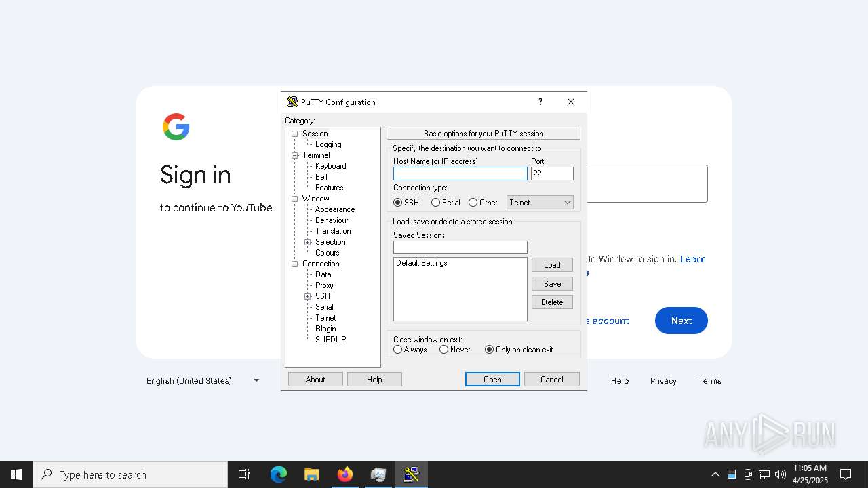This screenshot has width=868, height=488.
Task: Select Telnet in the category tree
Action: point(325,318)
